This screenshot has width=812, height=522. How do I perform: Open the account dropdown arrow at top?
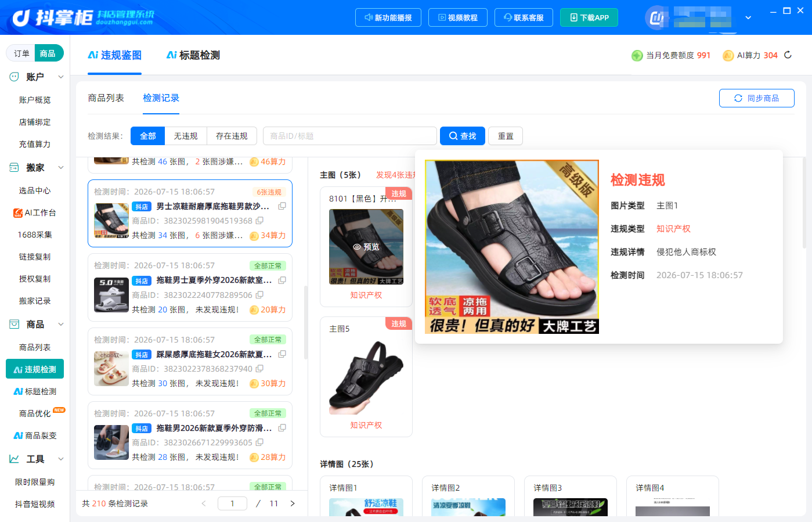[x=748, y=17]
